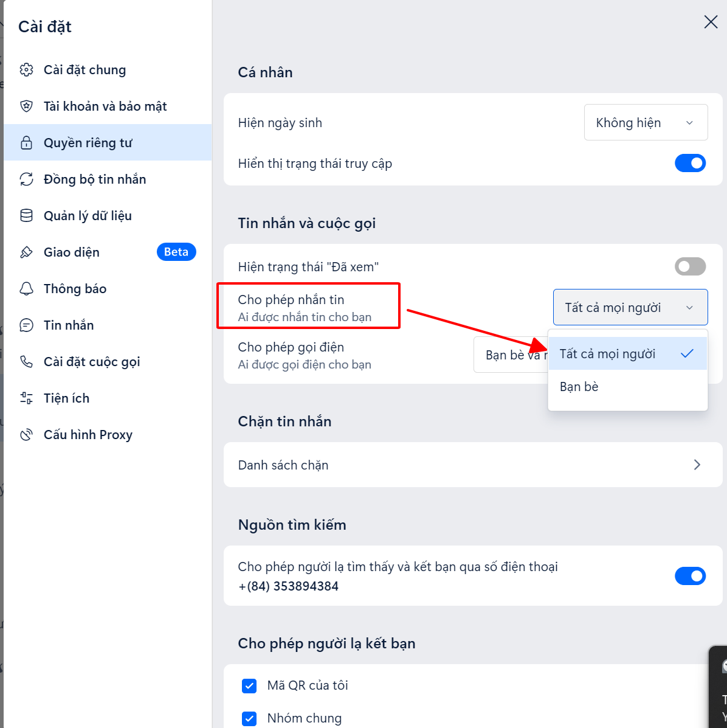This screenshot has width=727, height=728.
Task: Open the Hiện ngày sinh dropdown
Action: [646, 123]
